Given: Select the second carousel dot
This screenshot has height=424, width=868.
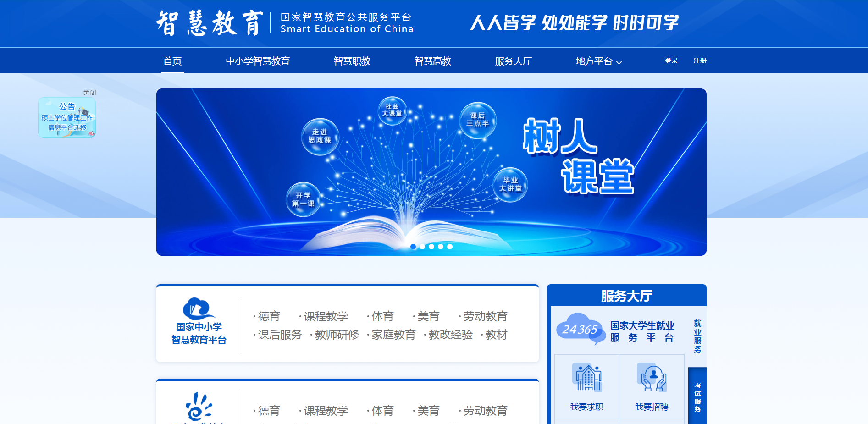Looking at the screenshot, I should (x=422, y=247).
